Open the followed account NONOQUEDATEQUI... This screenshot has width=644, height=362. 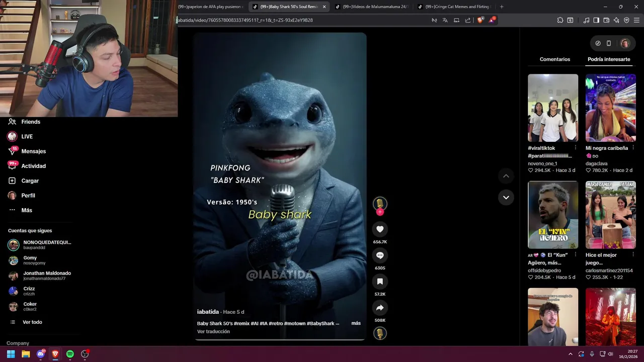point(40,245)
